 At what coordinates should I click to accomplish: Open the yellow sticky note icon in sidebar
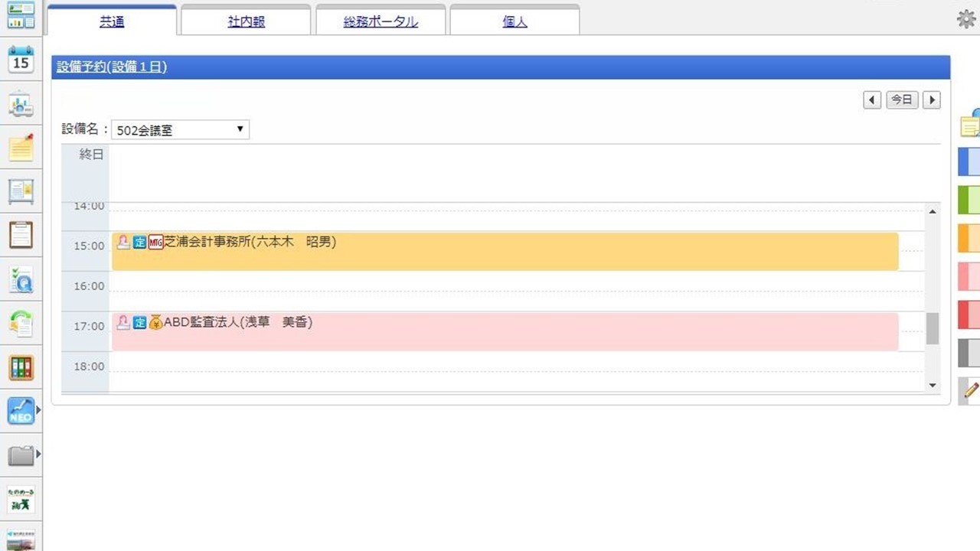click(x=21, y=147)
